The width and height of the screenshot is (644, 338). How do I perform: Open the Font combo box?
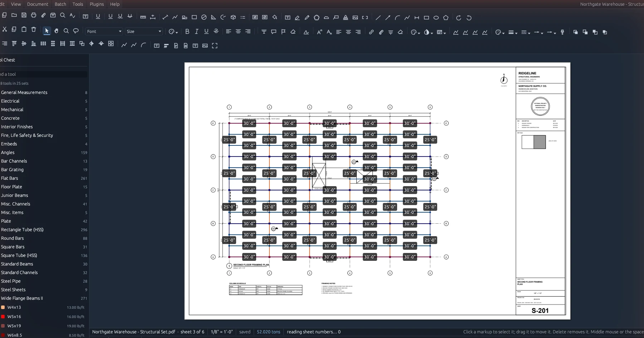tap(104, 31)
